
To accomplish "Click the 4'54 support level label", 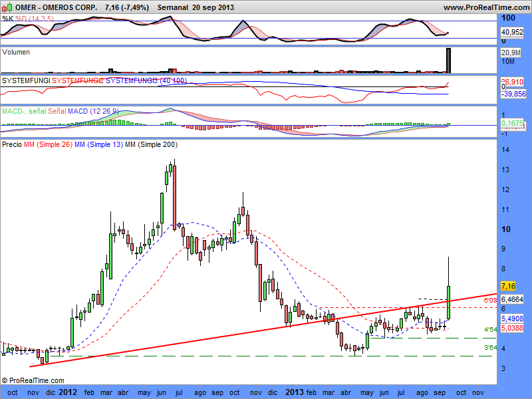I will tap(490, 329).
